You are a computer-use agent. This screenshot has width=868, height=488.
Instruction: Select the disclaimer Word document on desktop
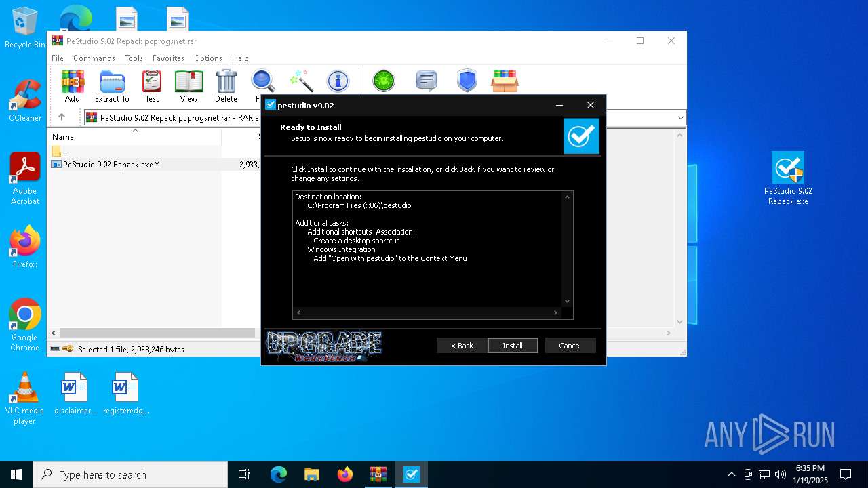(75, 393)
